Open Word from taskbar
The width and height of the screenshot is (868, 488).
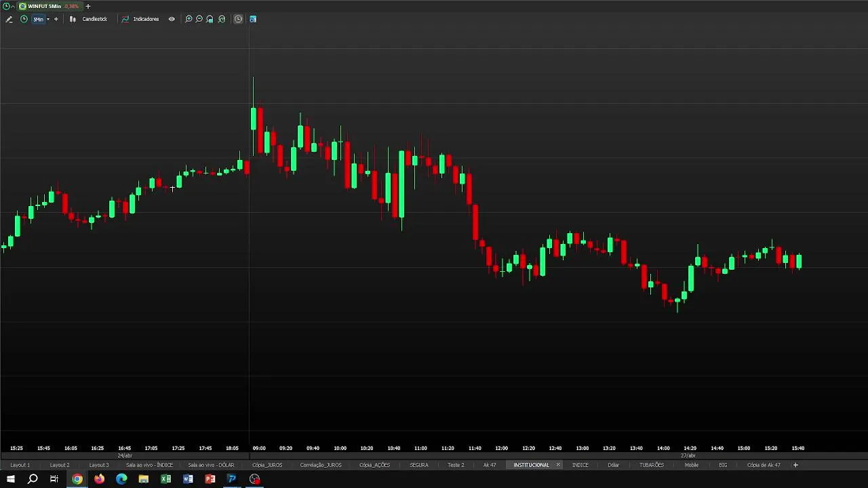coord(188,479)
